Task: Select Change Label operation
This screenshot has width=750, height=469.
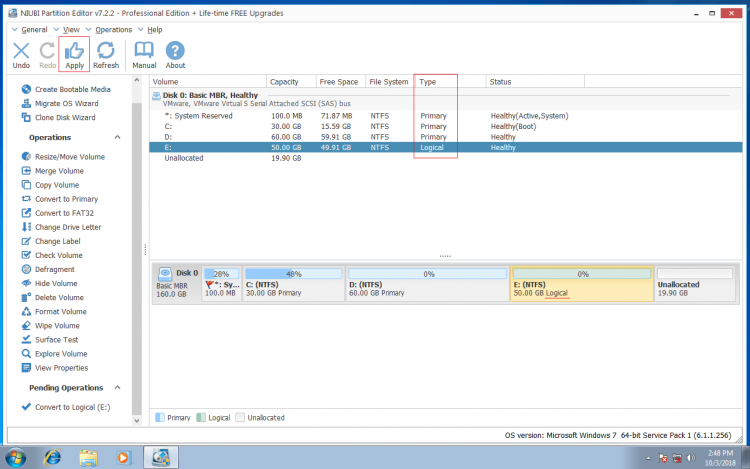Action: tap(51, 241)
